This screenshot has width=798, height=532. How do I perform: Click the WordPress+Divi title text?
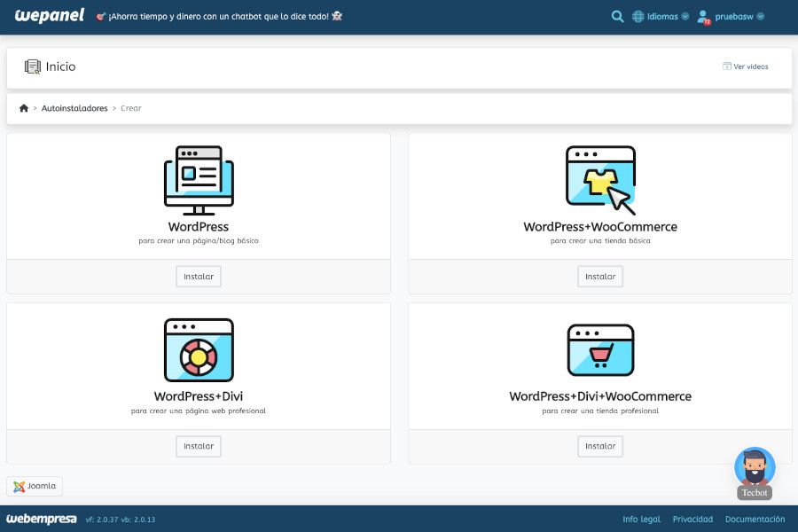click(x=199, y=396)
